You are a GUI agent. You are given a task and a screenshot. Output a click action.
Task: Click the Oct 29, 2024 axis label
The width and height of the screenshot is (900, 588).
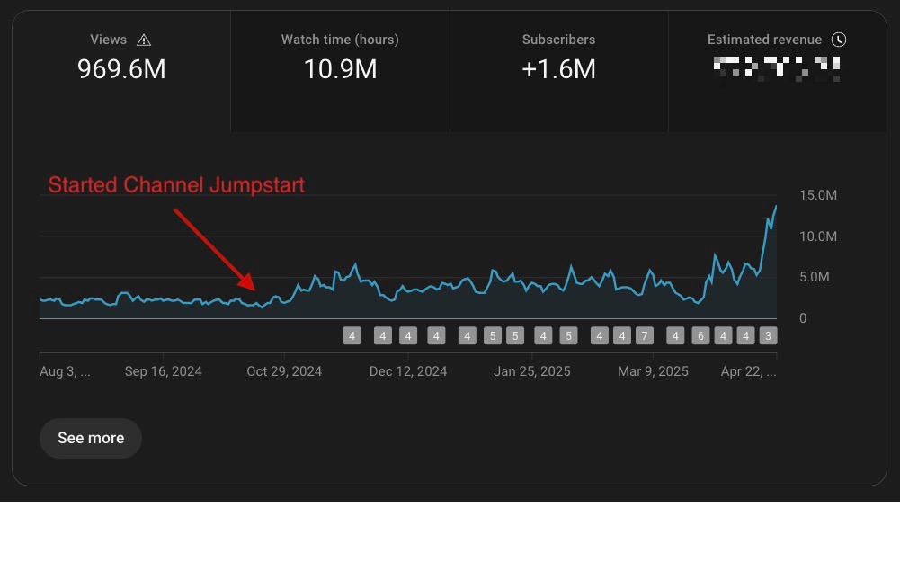(x=284, y=370)
